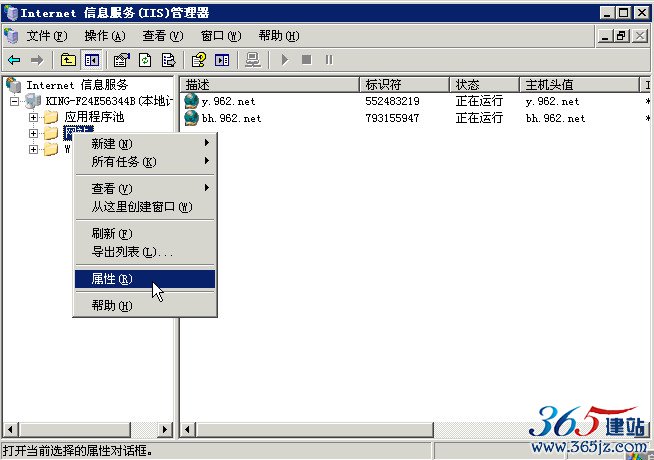This screenshot has width=654, height=460.
Task: Choose 从这里创建窗口(W) from context menu
Action: tap(145, 206)
